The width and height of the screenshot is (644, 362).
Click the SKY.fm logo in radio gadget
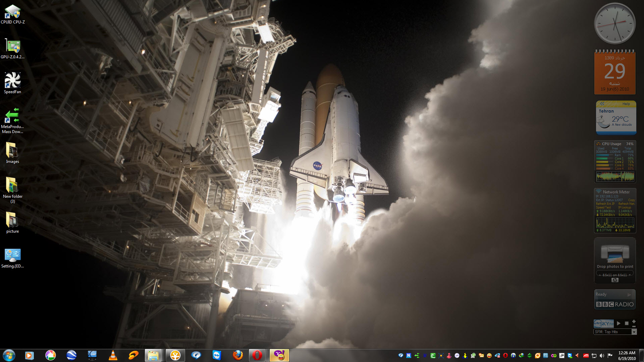(x=604, y=323)
